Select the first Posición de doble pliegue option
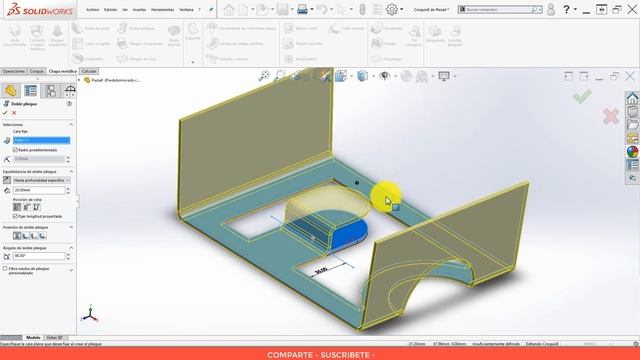Screen dimensions: 640x360 point(17,236)
